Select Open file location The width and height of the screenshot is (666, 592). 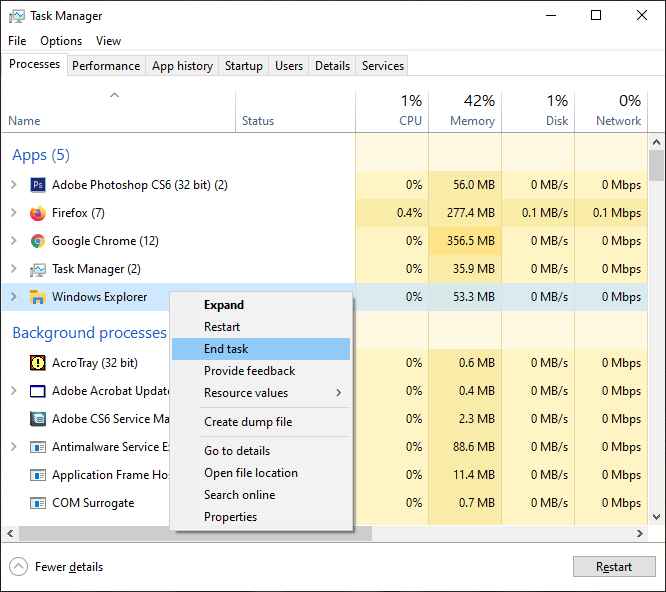(x=261, y=473)
